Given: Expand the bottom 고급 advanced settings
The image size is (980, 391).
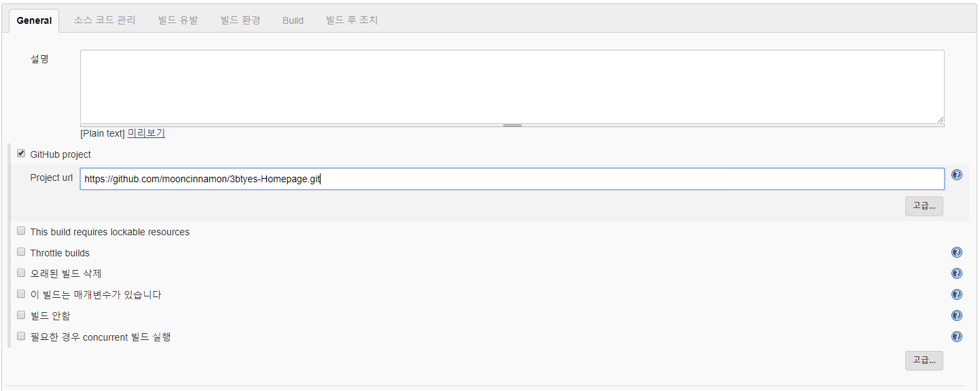Looking at the screenshot, I should (924, 360).
